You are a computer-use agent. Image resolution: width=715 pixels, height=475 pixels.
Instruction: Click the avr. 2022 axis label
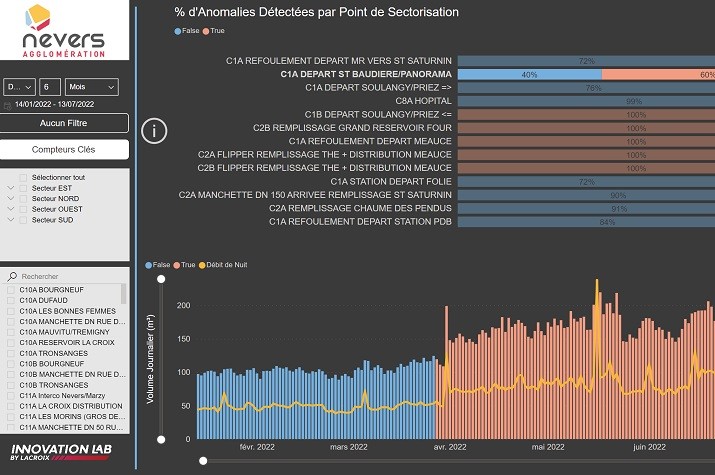450,447
